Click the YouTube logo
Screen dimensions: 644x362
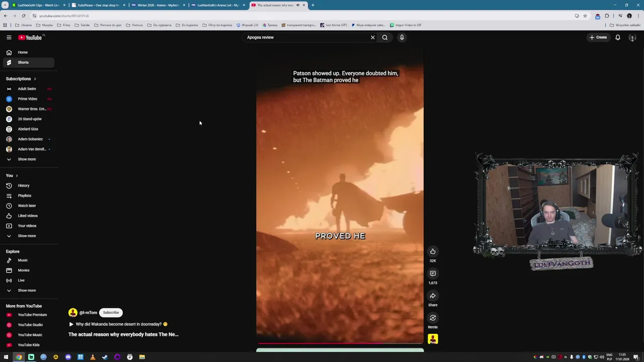[x=30, y=37]
